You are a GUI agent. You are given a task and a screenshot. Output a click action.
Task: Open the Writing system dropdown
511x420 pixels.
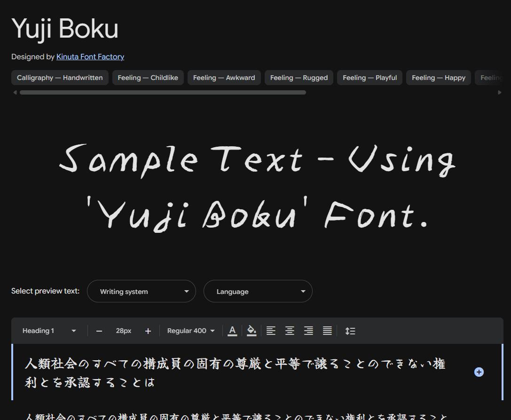tap(142, 291)
